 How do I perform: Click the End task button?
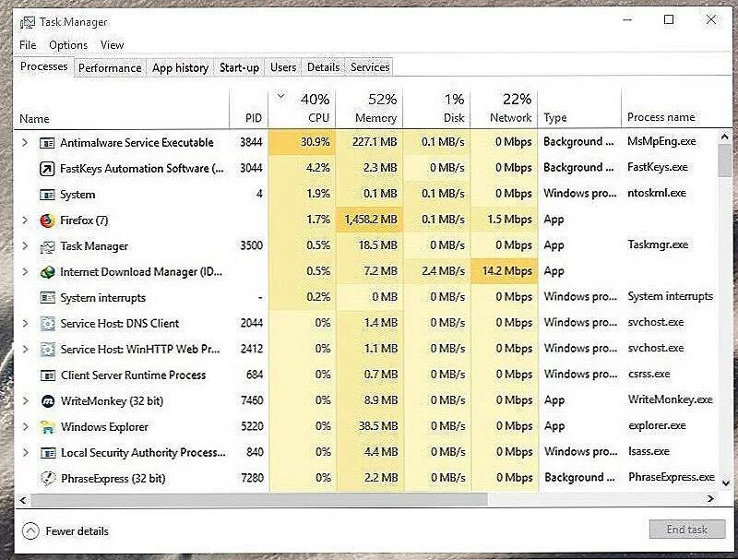point(687,530)
